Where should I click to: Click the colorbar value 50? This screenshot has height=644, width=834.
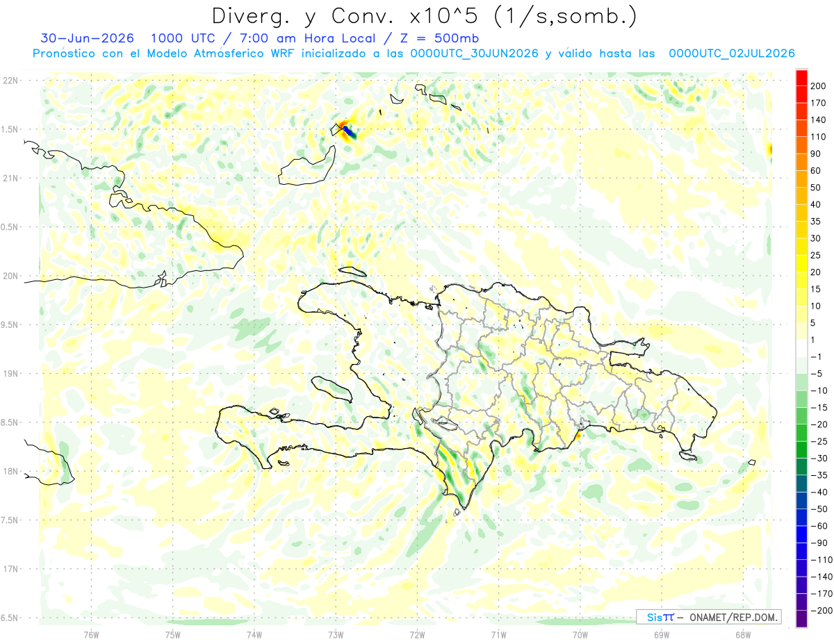pyautogui.click(x=817, y=188)
